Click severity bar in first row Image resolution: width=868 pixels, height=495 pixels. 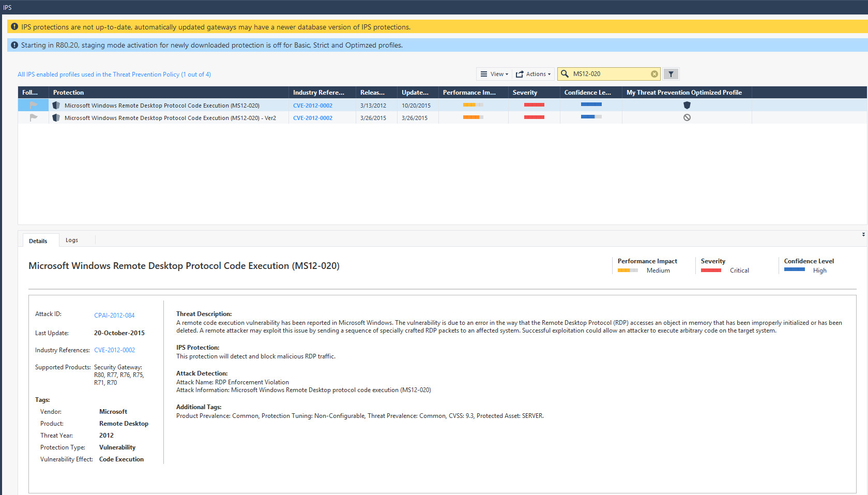pos(534,105)
